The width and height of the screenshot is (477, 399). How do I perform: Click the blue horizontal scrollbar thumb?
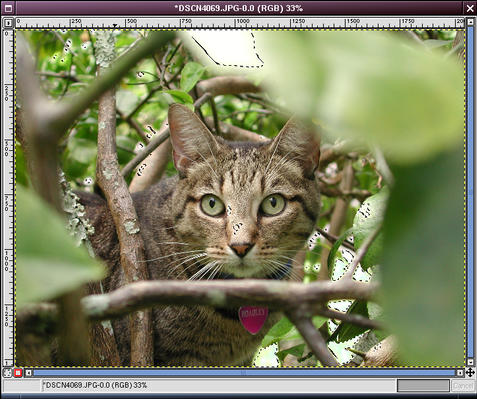(x=244, y=373)
